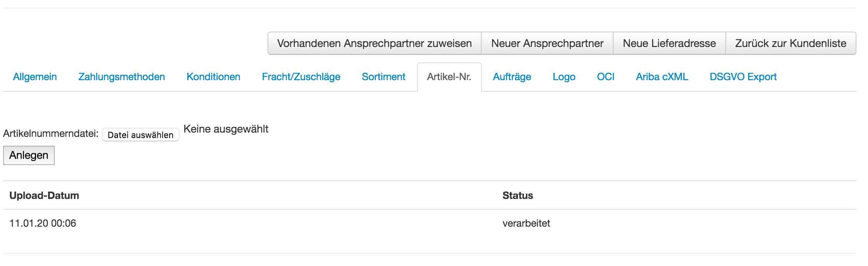Click Datei auswählen to choose a file
The height and width of the screenshot is (266, 868).
[140, 135]
